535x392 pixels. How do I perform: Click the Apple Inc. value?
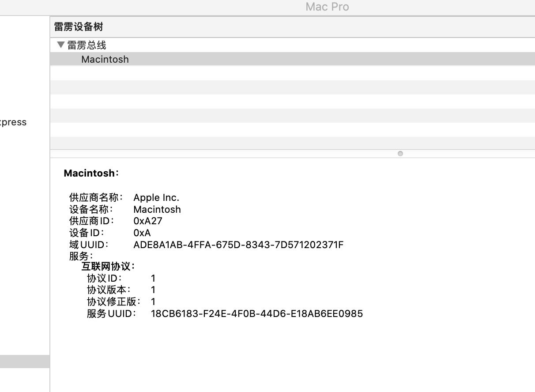(x=156, y=198)
